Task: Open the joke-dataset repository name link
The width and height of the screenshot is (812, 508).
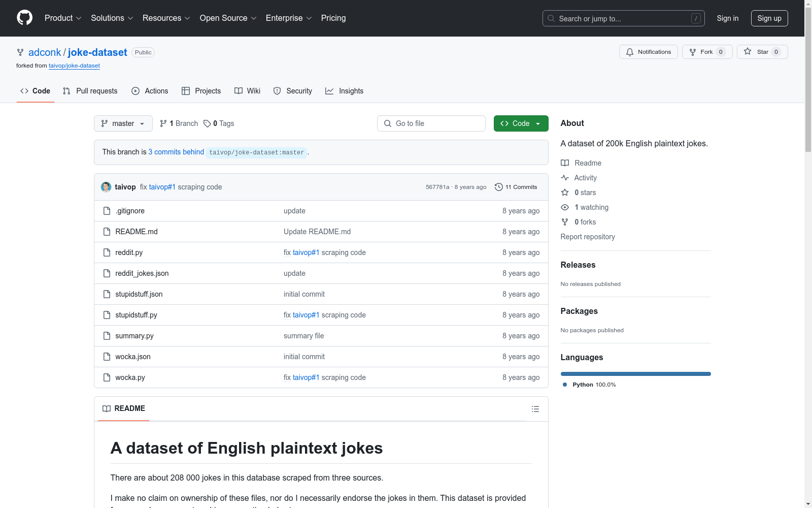Action: click(x=97, y=52)
